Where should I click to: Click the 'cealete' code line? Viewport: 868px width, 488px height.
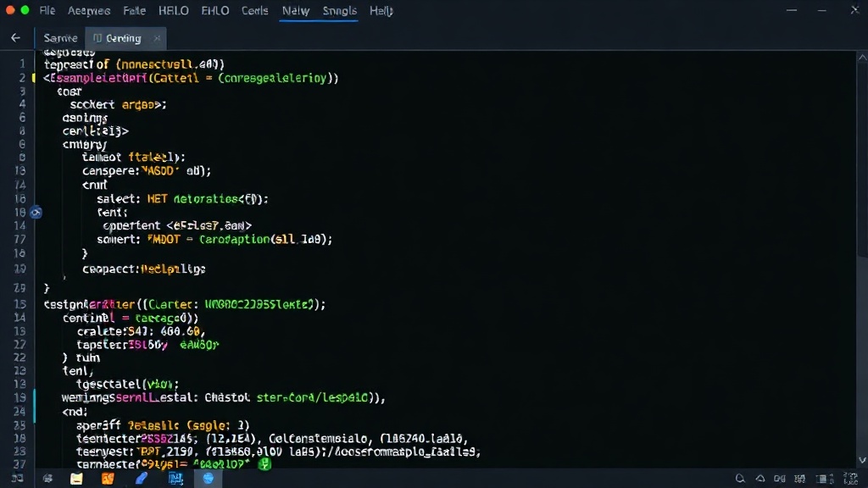142,331
